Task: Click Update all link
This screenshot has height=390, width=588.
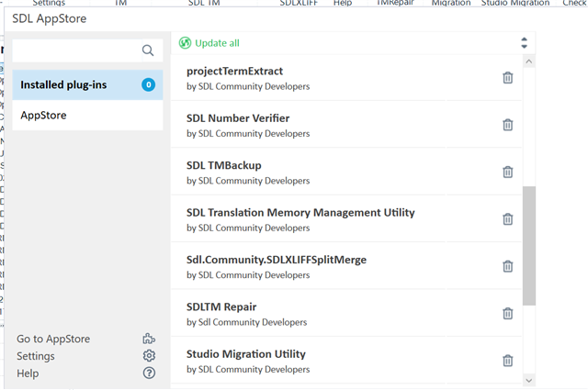Action: point(217,43)
